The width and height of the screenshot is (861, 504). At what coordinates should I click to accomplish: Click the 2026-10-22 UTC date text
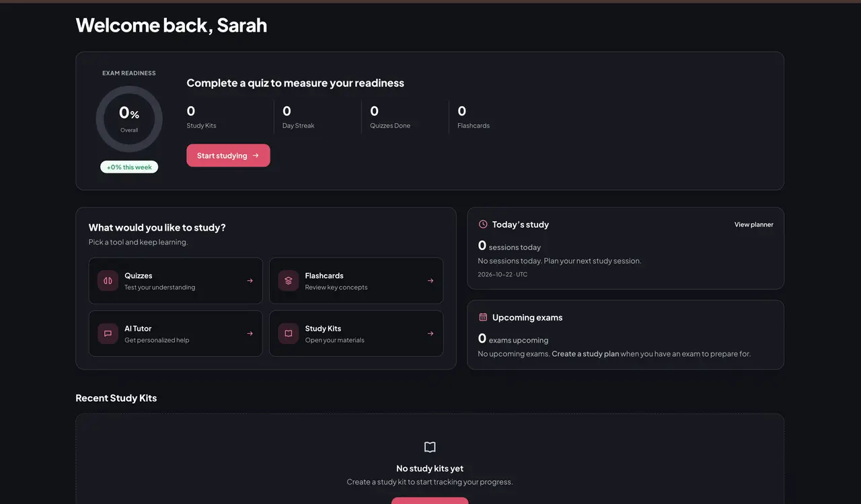[502, 275]
